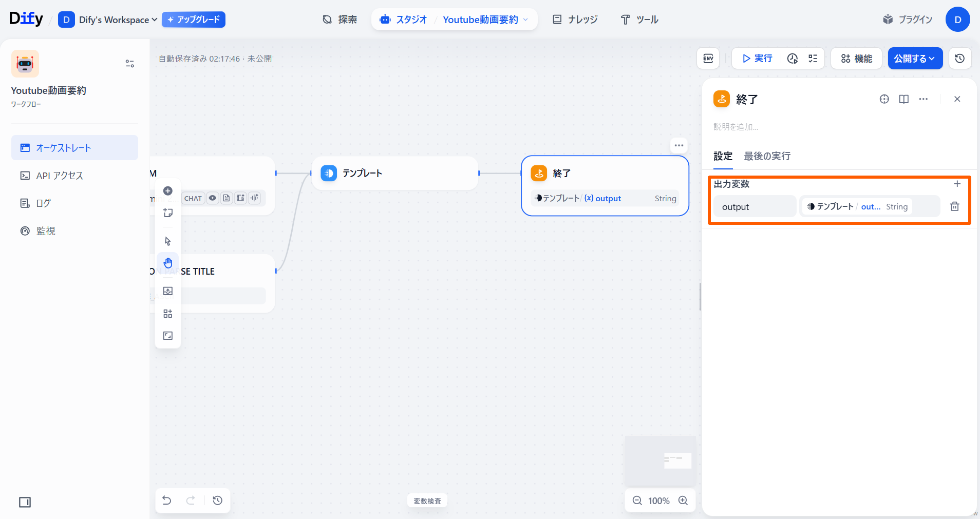Image resolution: width=980 pixels, height=519 pixels.
Task: Click the ENV environment variables icon
Action: [708, 59]
